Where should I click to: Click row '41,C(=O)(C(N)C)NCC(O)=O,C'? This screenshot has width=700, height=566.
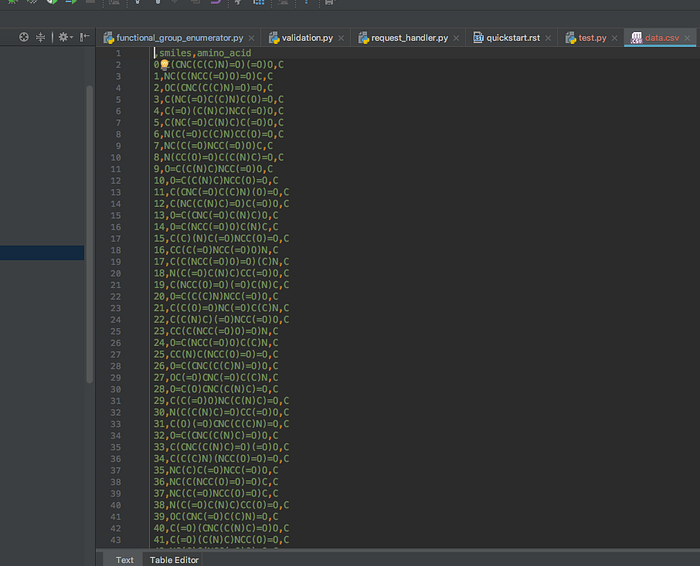click(x=221, y=541)
